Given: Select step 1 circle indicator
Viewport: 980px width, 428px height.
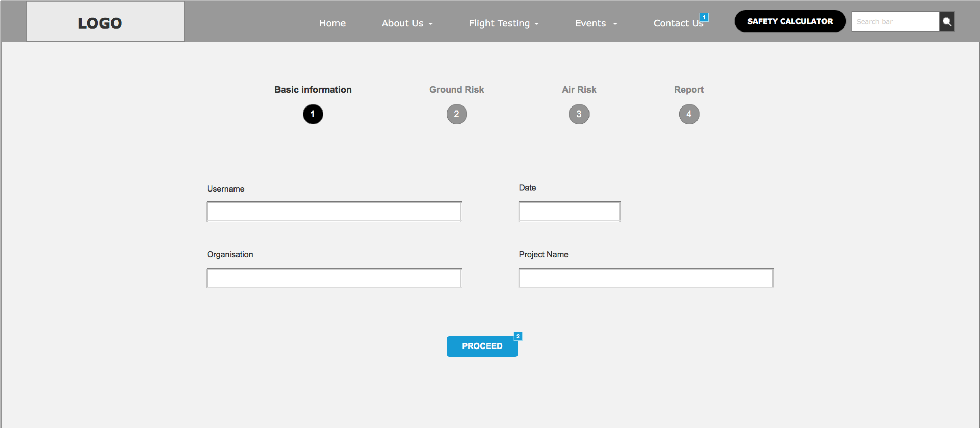Looking at the screenshot, I should pos(313,114).
